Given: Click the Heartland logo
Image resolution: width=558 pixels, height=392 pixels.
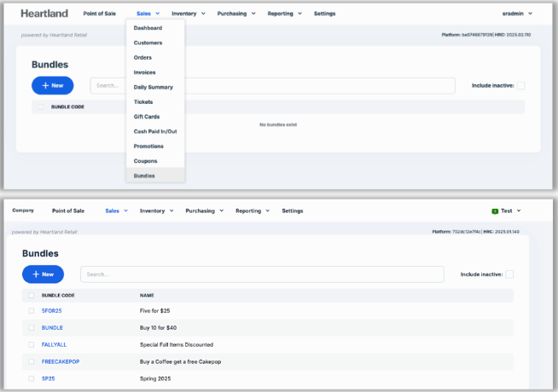Looking at the screenshot, I should 44,14.
